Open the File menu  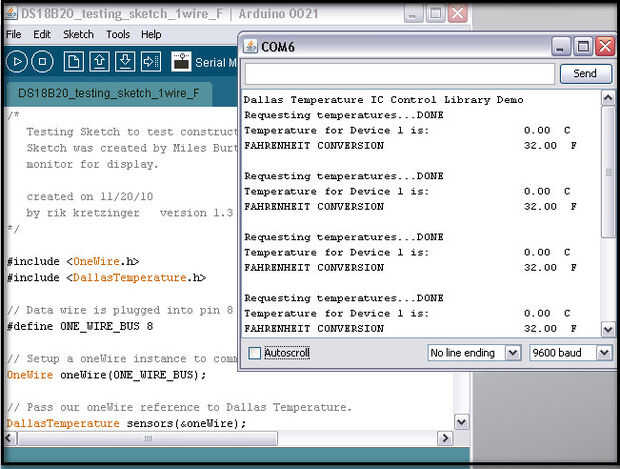coord(13,34)
